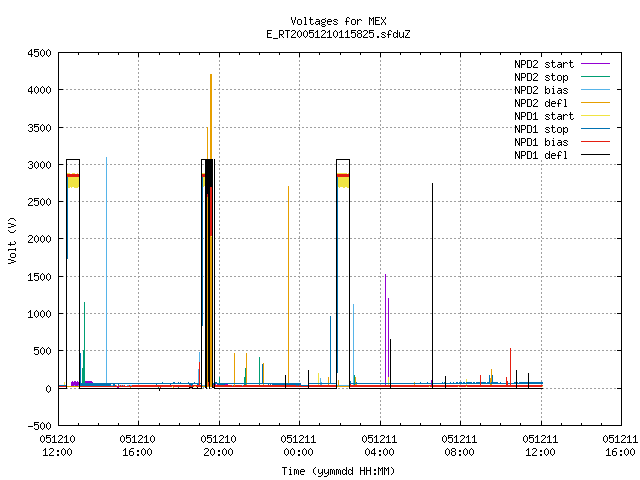This screenshot has height=480, width=640.
Task: Click the 051211 04:00 x-axis label
Action: pos(379,445)
